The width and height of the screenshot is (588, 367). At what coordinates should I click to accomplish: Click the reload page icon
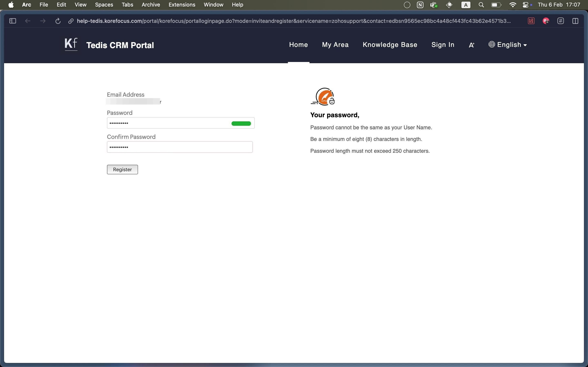click(x=58, y=21)
